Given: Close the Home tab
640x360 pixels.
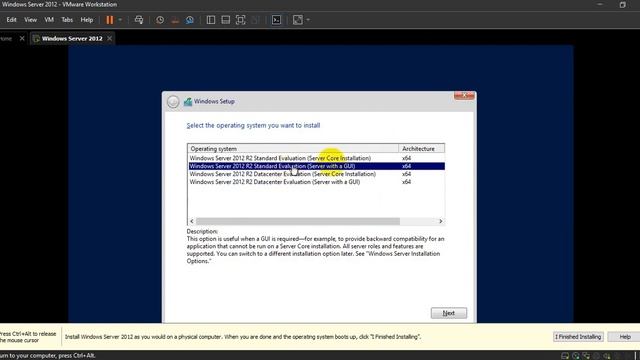Looking at the screenshot, I should click(22, 38).
